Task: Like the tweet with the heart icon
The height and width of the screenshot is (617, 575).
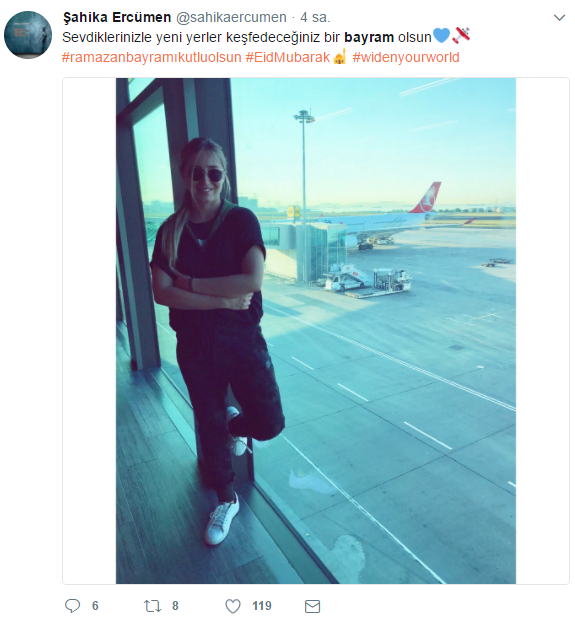Action: click(233, 606)
